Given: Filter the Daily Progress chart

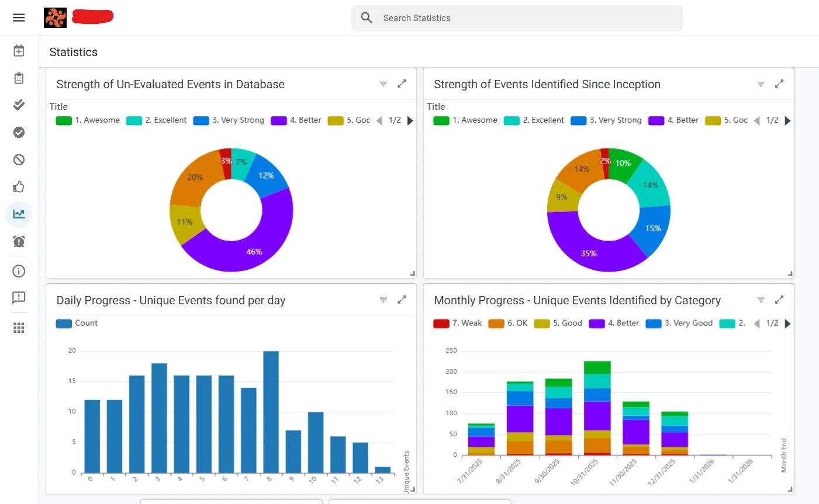Looking at the screenshot, I should [383, 300].
